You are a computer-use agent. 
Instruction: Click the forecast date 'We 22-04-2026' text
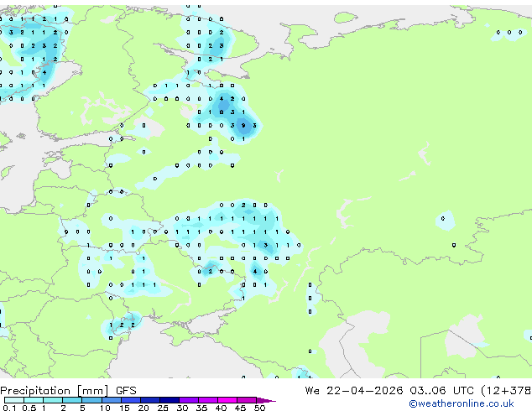coord(354,390)
